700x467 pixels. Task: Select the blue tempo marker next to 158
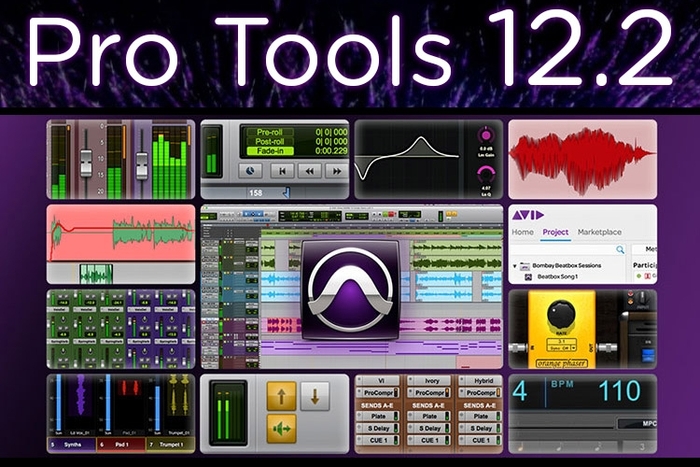tap(287, 192)
